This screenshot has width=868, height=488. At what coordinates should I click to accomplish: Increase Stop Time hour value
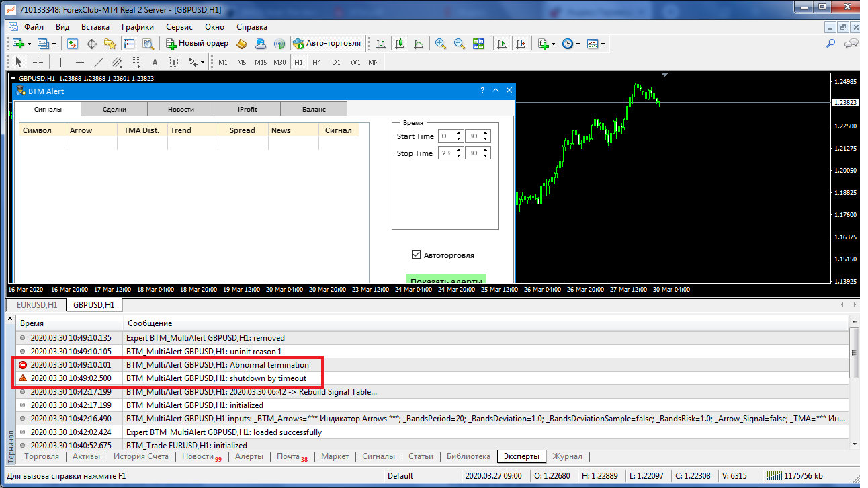(x=459, y=150)
